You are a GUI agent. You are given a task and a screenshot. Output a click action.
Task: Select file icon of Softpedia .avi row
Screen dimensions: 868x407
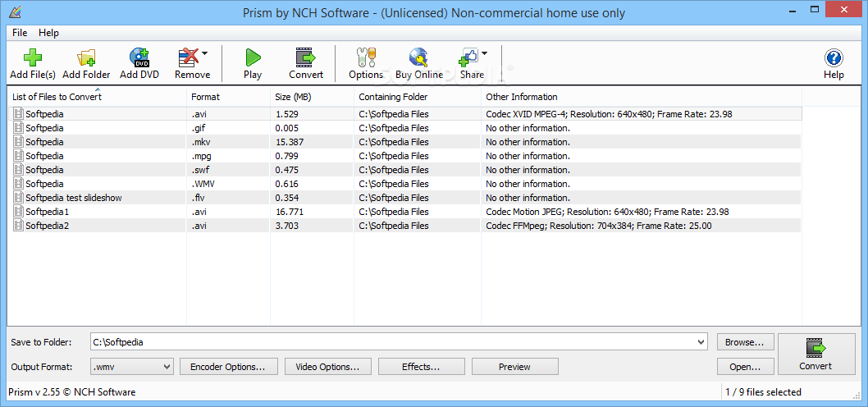19,114
